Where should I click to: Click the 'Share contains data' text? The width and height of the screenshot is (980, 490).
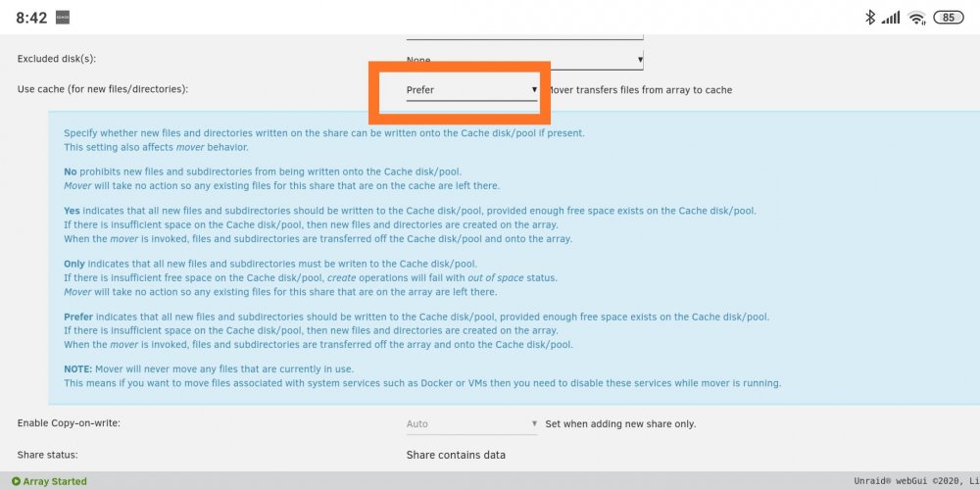click(x=456, y=455)
